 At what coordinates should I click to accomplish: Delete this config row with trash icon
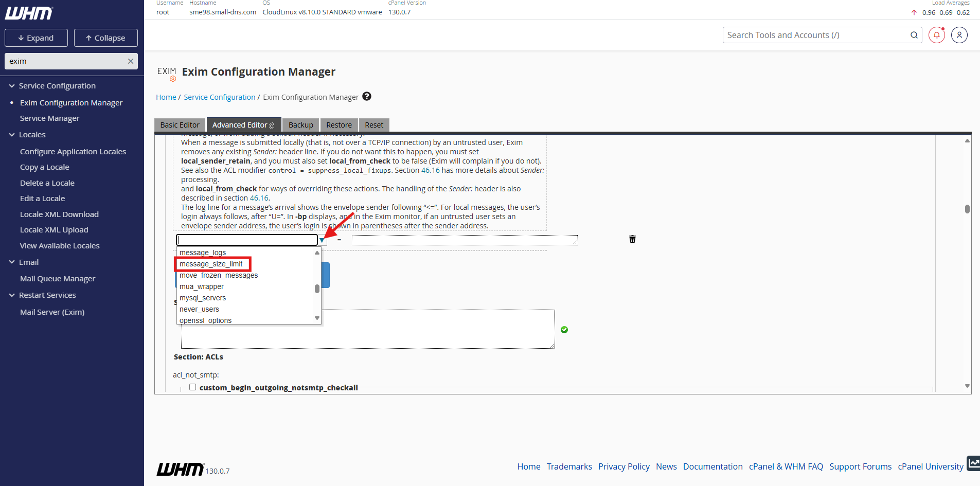tap(632, 239)
